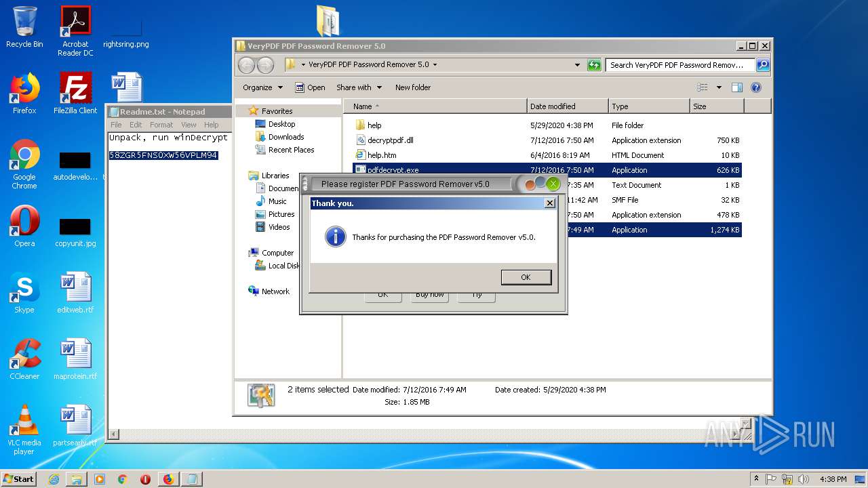Image resolution: width=868 pixels, height=488 pixels.
Task: Select the help folder row
Action: 547,125
